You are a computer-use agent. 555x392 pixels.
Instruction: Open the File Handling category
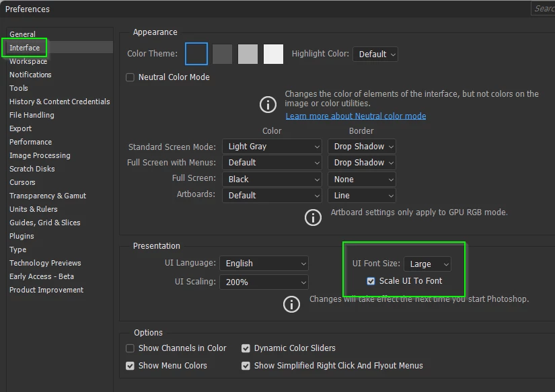32,115
